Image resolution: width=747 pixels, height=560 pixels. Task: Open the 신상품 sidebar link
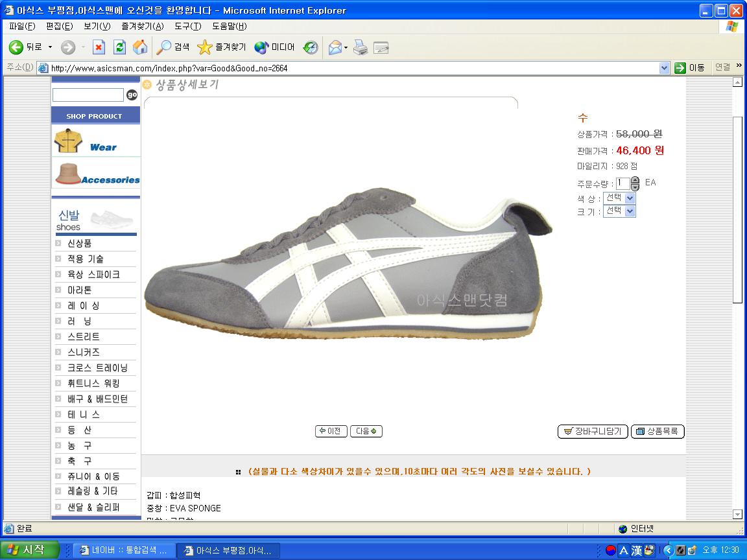(x=79, y=243)
